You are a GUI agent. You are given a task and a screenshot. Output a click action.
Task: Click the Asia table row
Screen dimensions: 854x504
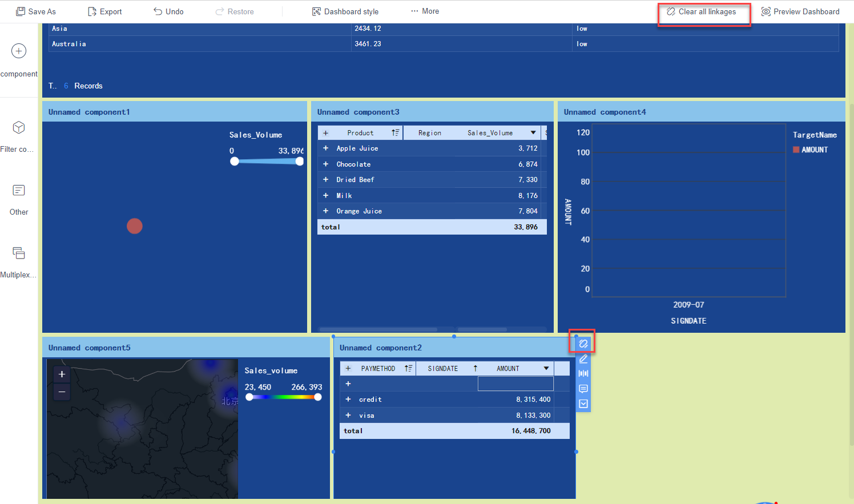tap(444, 29)
